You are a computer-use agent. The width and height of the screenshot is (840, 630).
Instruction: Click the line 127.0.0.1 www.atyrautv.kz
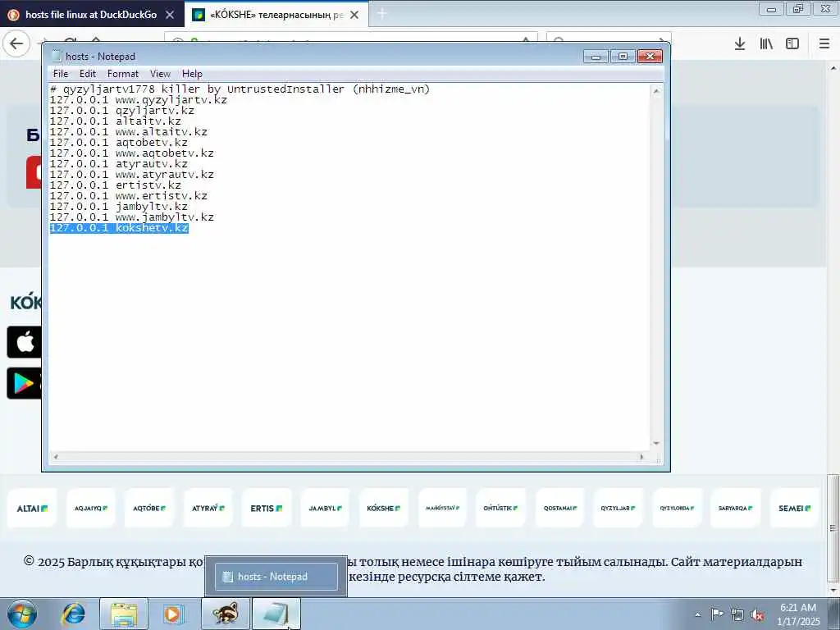coord(132,175)
